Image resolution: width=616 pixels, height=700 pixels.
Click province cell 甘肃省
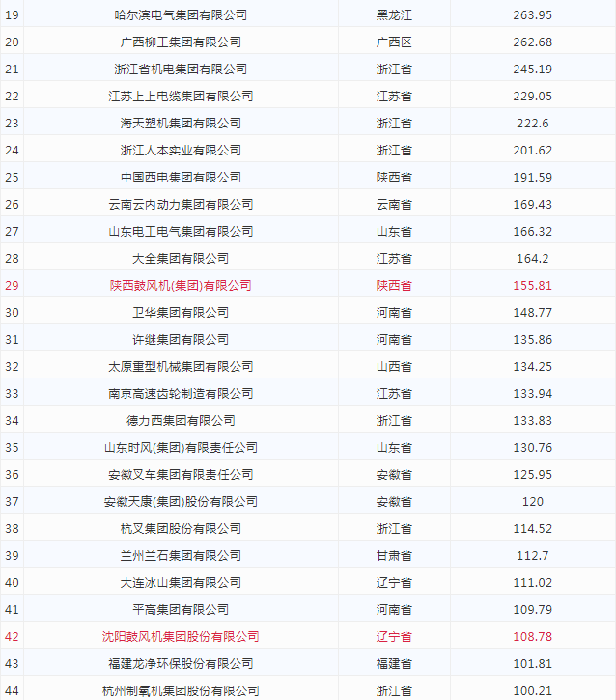pyautogui.click(x=394, y=555)
